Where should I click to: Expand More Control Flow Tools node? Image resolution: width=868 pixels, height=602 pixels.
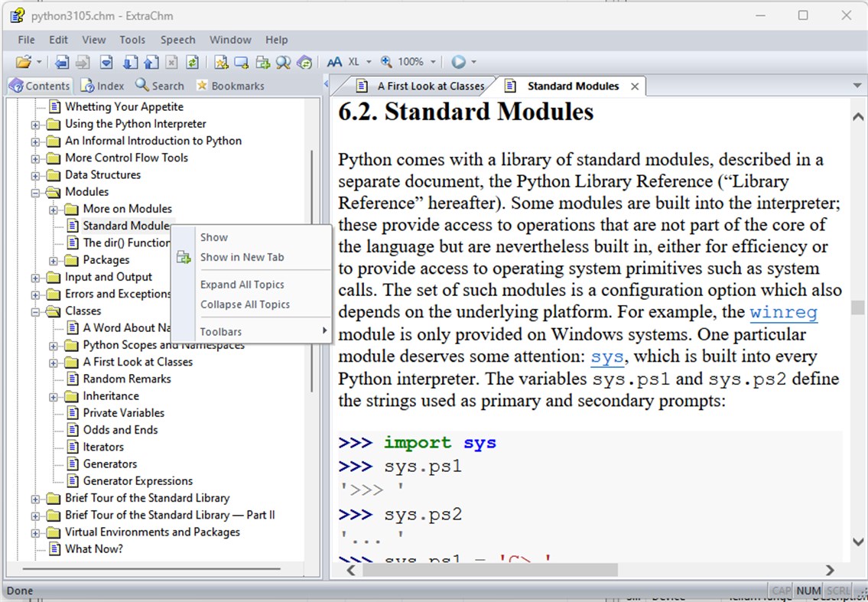click(x=35, y=159)
